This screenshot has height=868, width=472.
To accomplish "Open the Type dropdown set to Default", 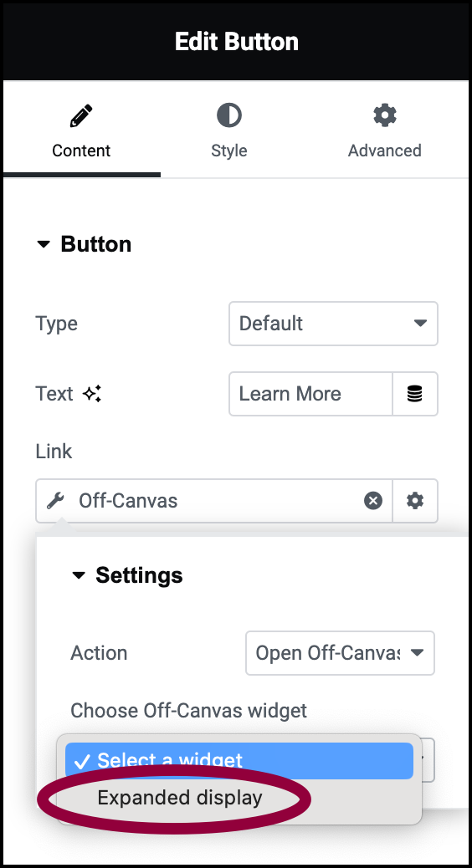I will (334, 324).
